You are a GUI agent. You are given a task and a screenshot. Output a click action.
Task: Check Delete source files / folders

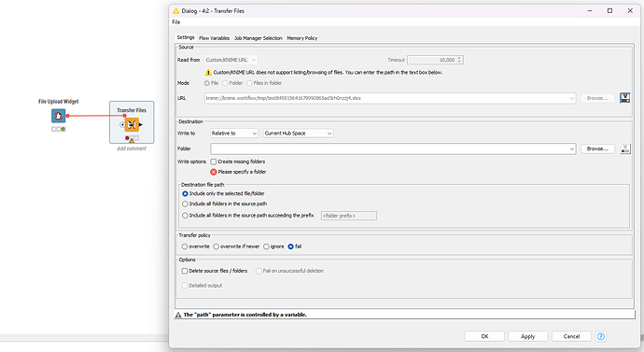click(185, 271)
